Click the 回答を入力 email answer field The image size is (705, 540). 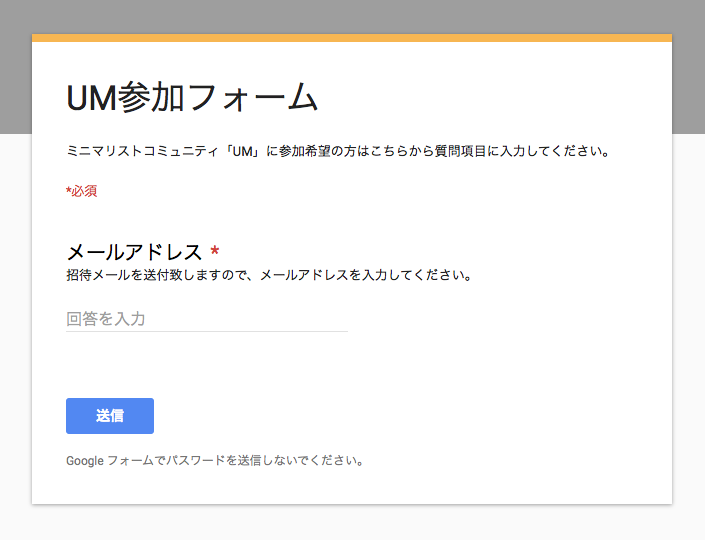207,319
